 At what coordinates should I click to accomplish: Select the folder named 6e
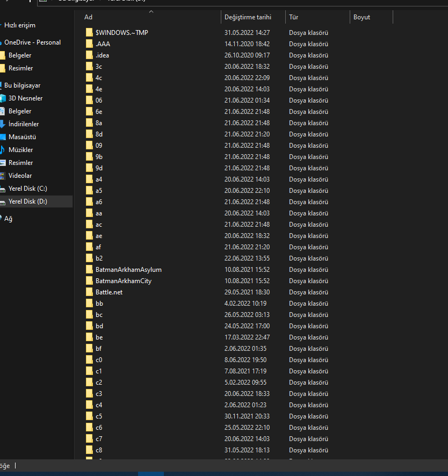coord(99,111)
